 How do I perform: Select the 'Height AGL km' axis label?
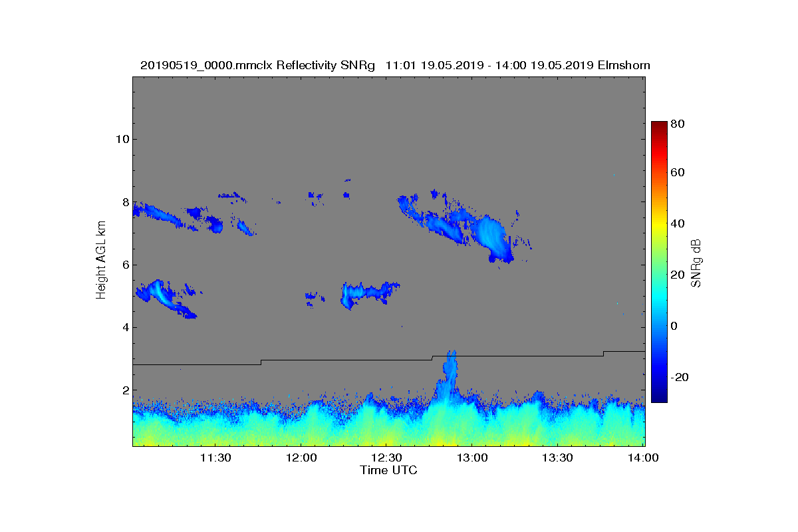click(101, 260)
